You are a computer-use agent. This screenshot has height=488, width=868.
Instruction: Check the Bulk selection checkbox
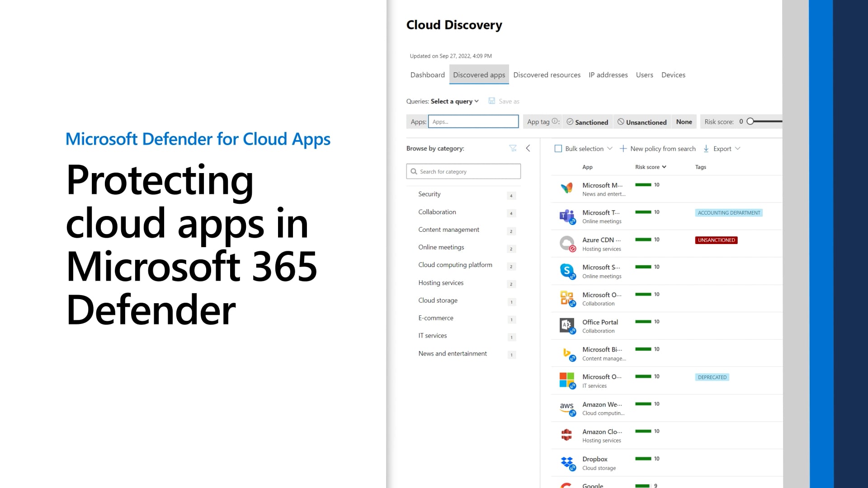tap(558, 149)
